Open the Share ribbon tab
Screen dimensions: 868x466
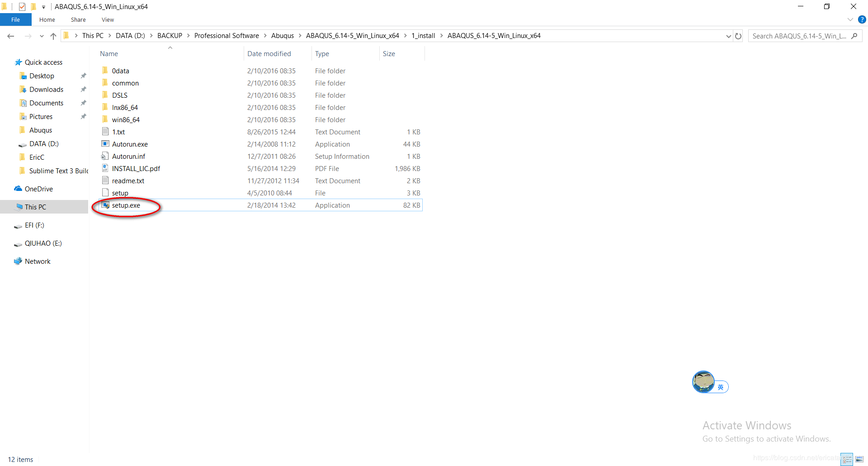pos(78,19)
